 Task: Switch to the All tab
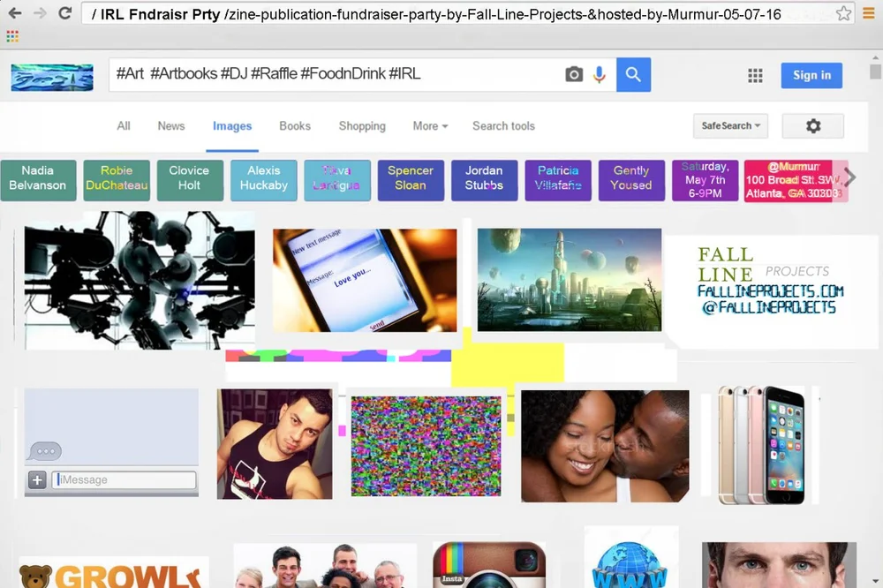(124, 126)
